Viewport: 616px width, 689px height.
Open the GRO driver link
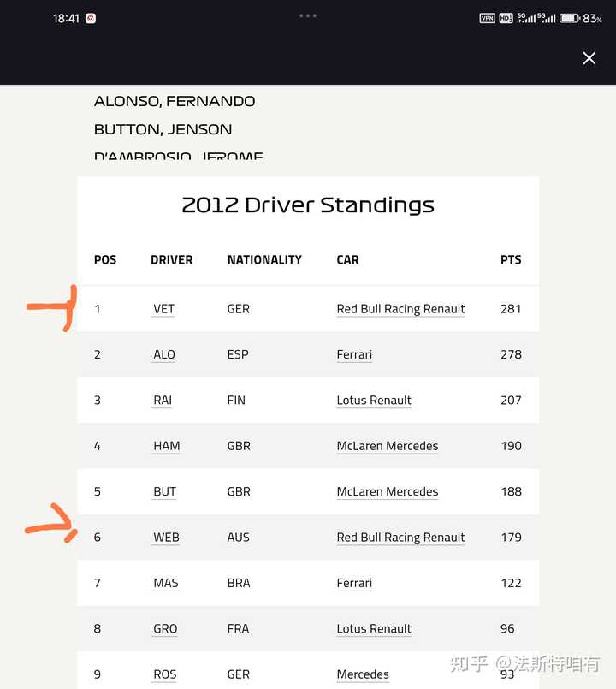[x=165, y=629]
